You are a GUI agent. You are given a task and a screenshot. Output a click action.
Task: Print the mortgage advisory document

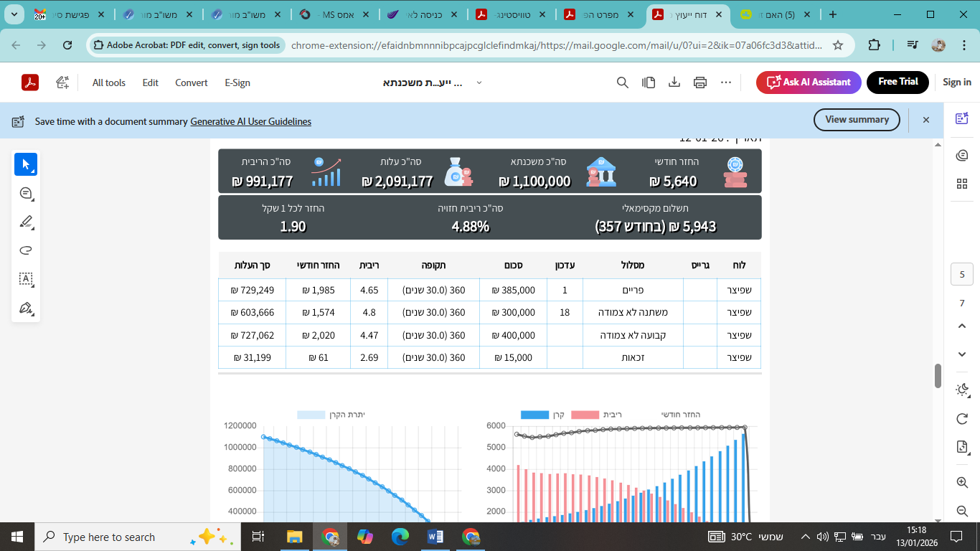click(699, 82)
